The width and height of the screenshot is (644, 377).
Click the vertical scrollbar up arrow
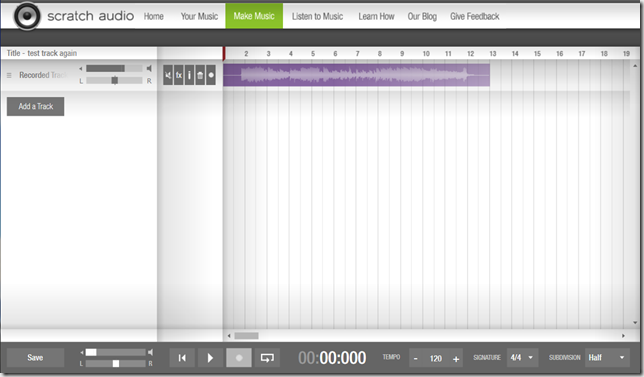pos(635,66)
